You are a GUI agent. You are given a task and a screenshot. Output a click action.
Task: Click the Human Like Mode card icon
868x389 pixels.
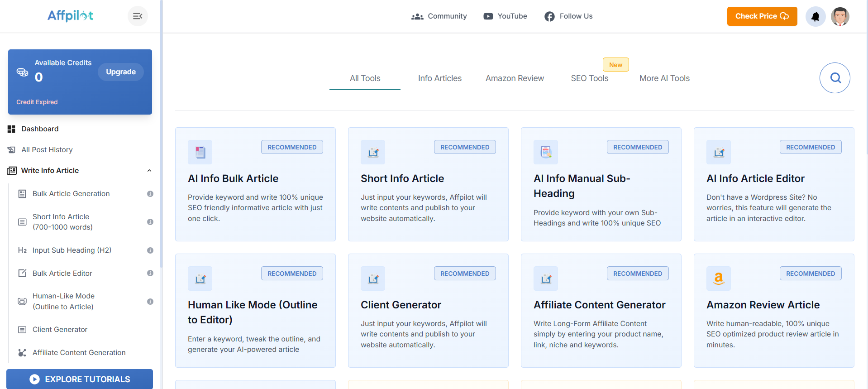200,279
